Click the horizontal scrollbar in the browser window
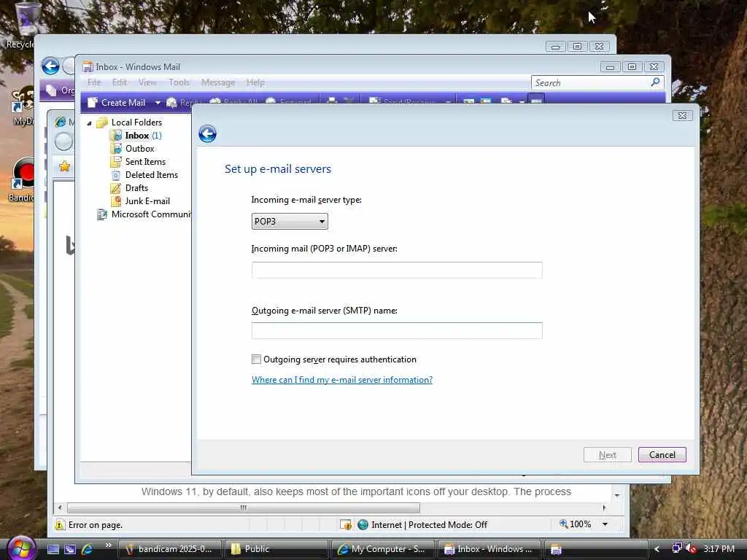This screenshot has width=747, height=560. [244, 507]
